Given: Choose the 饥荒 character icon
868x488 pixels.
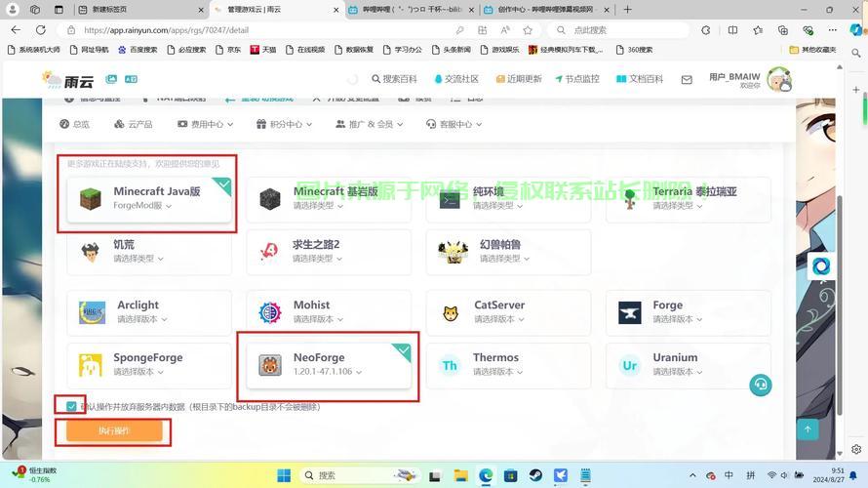Looking at the screenshot, I should pos(90,252).
